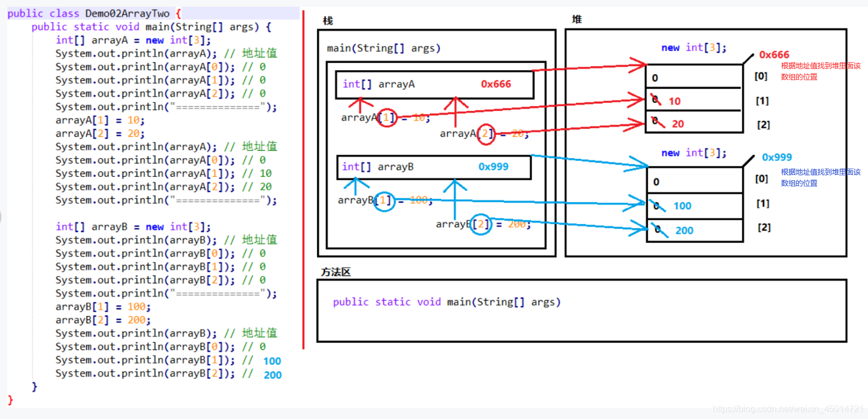The width and height of the screenshot is (868, 419).
Task: Click 'main(String[] args)' label in the stack box
Action: 384,48
